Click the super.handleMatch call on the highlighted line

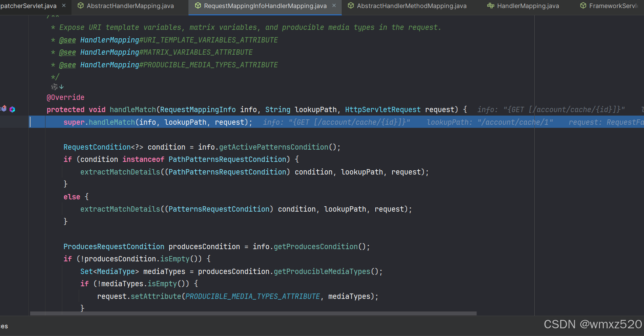tap(158, 122)
